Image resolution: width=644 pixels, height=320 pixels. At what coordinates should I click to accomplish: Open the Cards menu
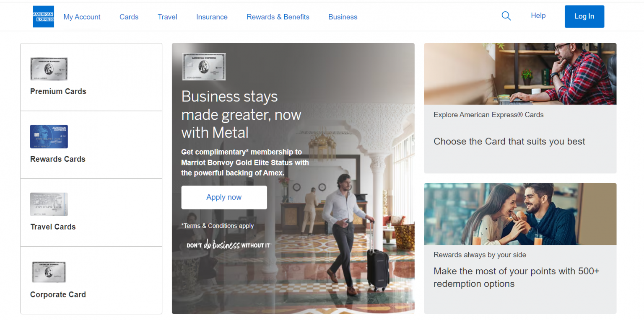[x=129, y=17]
